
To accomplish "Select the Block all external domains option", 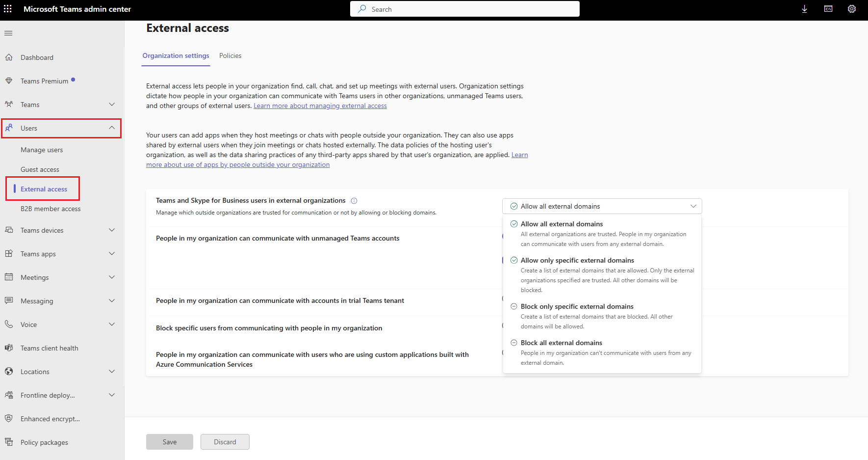I will coord(561,342).
